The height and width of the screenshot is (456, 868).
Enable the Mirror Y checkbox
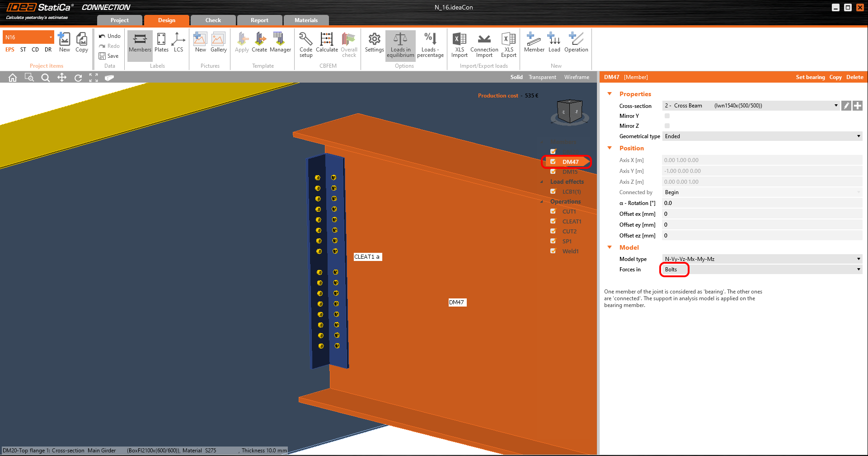667,116
